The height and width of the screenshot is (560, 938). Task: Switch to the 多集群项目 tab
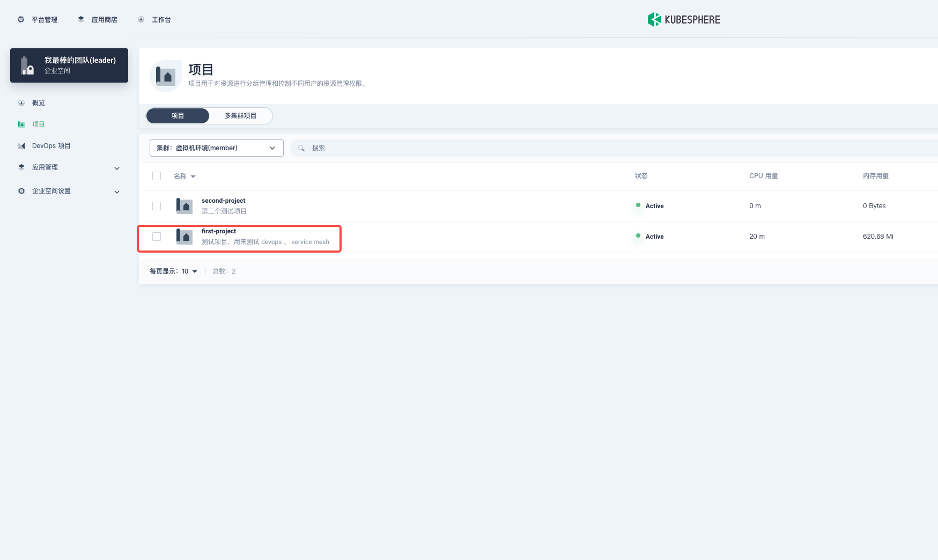240,116
